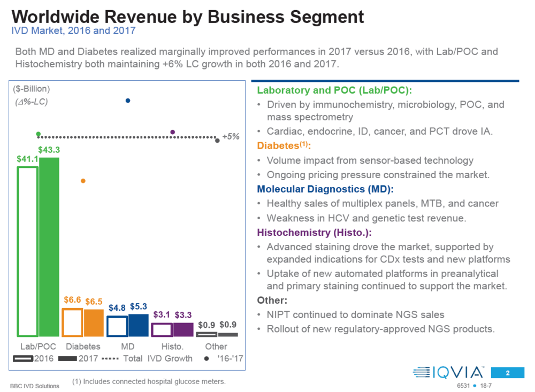The height and width of the screenshot is (392, 535).
Task: Select the bullet 'Volume impact from sensor-based technology'
Action: coord(370,160)
